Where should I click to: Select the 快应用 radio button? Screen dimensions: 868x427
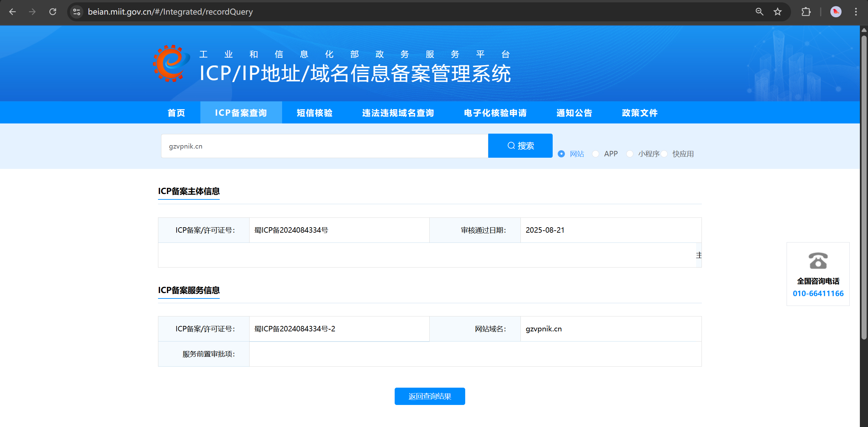pyautogui.click(x=664, y=154)
